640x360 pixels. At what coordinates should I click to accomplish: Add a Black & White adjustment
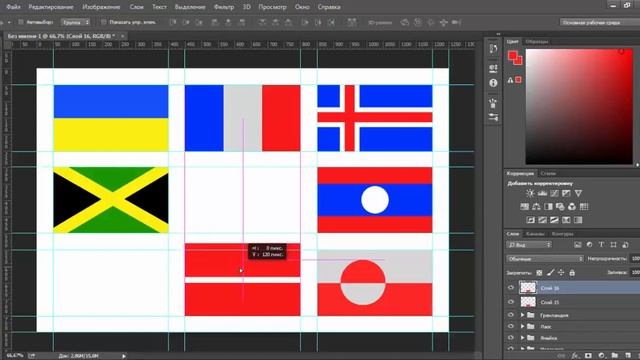[548, 207]
